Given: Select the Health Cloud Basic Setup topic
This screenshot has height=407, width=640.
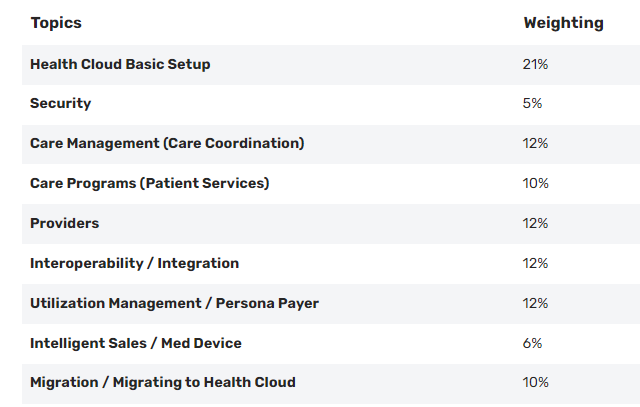Looking at the screenshot, I should pos(120,64).
